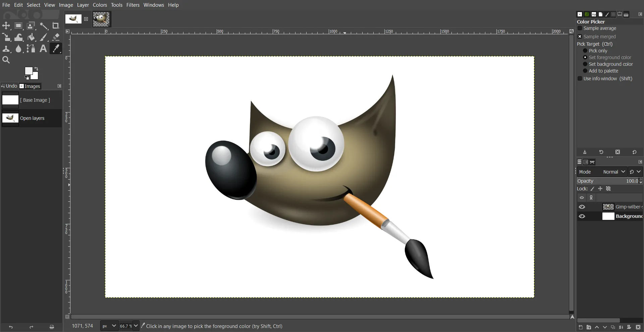Select the Text tool

pos(43,48)
